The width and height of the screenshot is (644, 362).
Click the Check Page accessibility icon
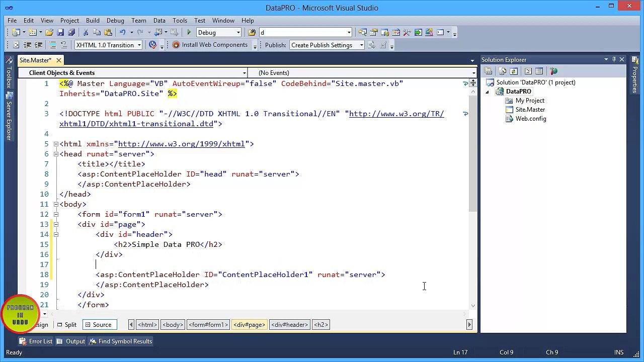click(152, 45)
